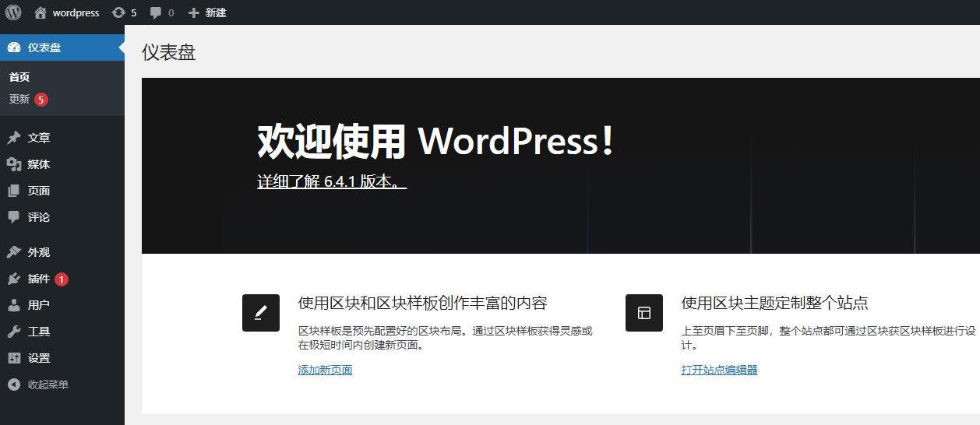The image size is (980, 425).
Task: Click the person icon for 用户
Action: (x=14, y=305)
